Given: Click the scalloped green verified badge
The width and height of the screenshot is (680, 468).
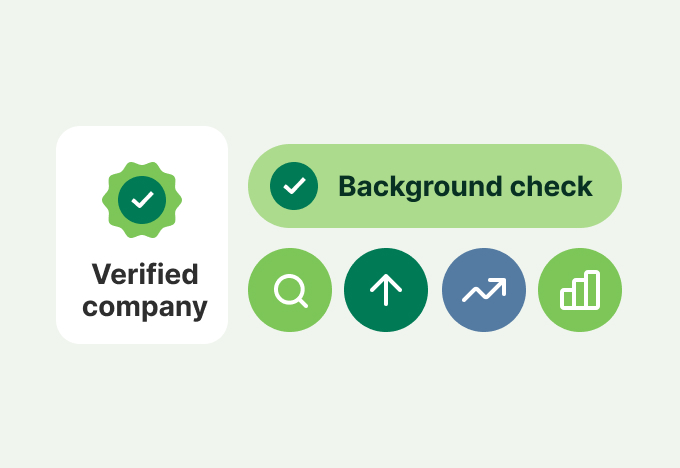Looking at the screenshot, I should 142,200.
